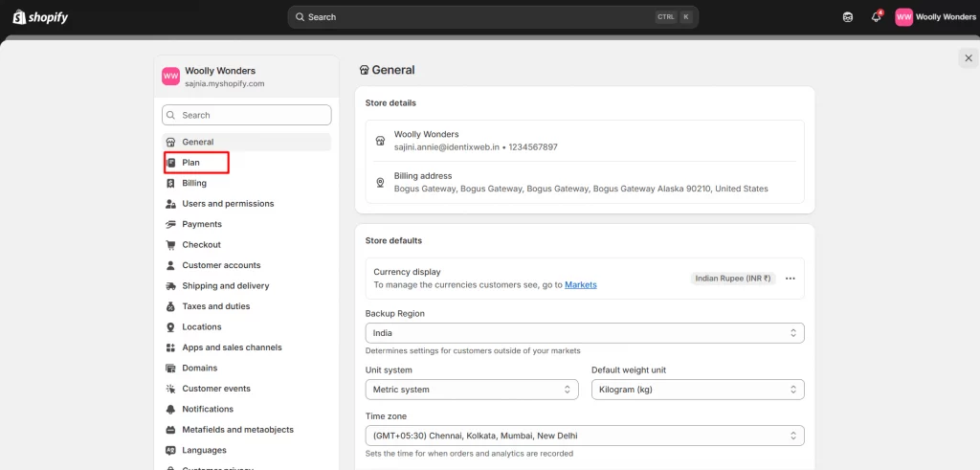The height and width of the screenshot is (470, 980).
Task: Click the Woolly Wonders store details row
Action: tap(585, 141)
